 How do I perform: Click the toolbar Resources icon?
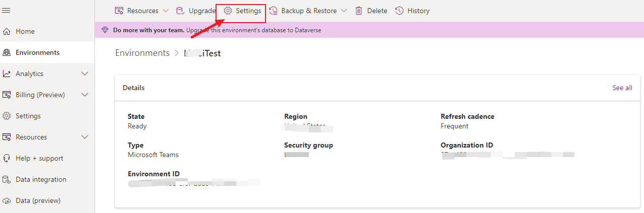click(x=119, y=11)
